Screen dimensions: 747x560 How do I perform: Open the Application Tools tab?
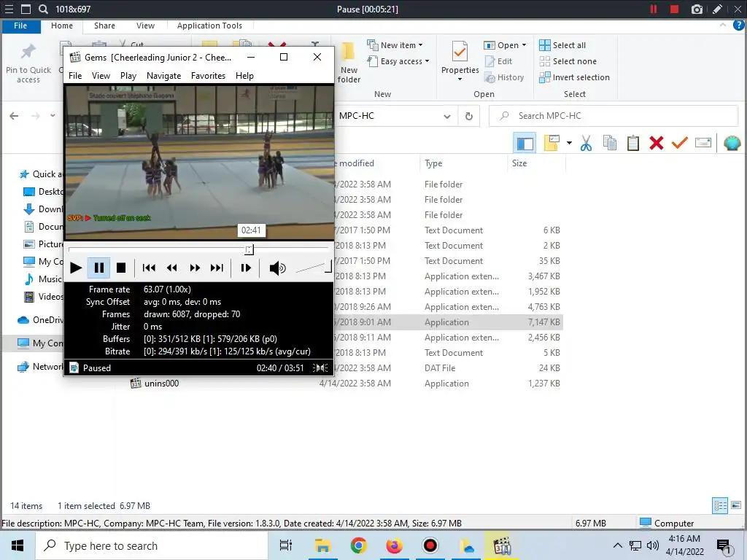tap(209, 26)
